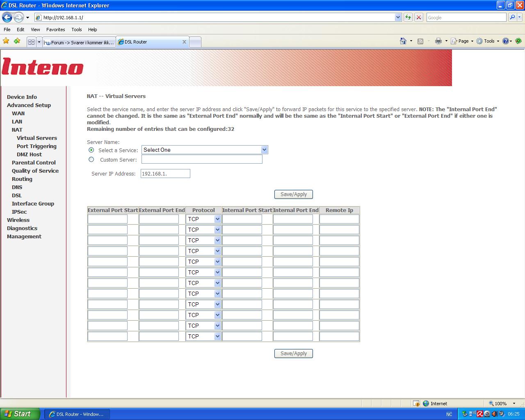Image resolution: width=525 pixels, height=420 pixels.
Task: Click the Stop loading red X icon
Action: coord(418,17)
